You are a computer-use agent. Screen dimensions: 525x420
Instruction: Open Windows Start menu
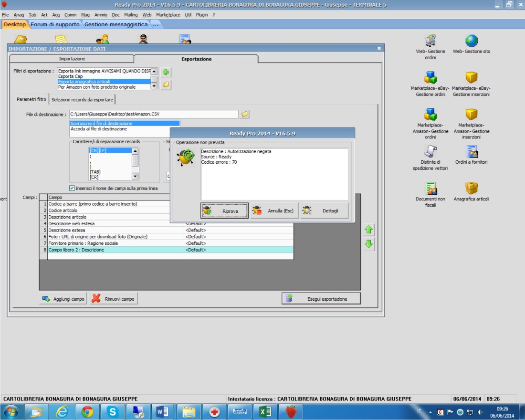point(10,411)
